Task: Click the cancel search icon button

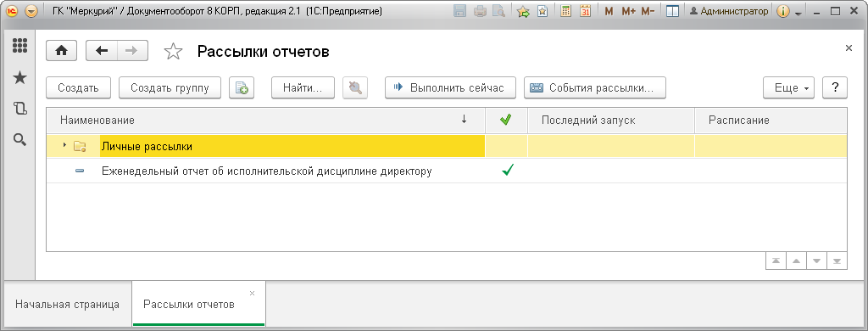Action: (355, 87)
